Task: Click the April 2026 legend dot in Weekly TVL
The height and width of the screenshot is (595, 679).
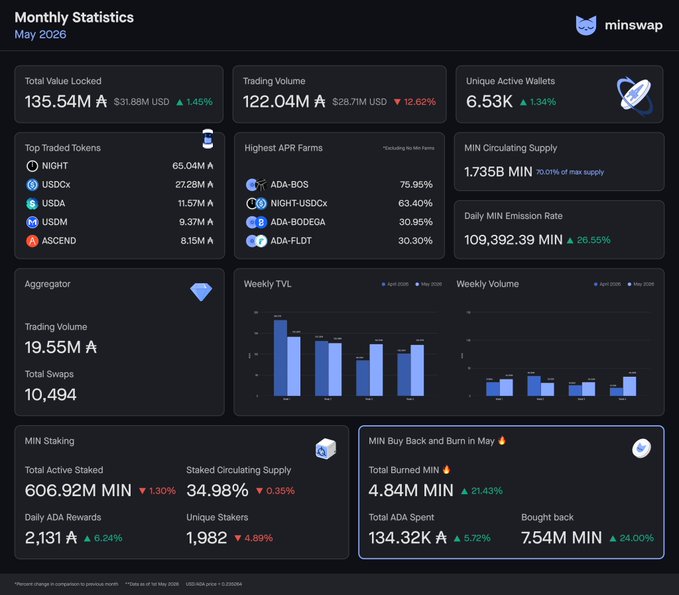Action: pyautogui.click(x=383, y=284)
